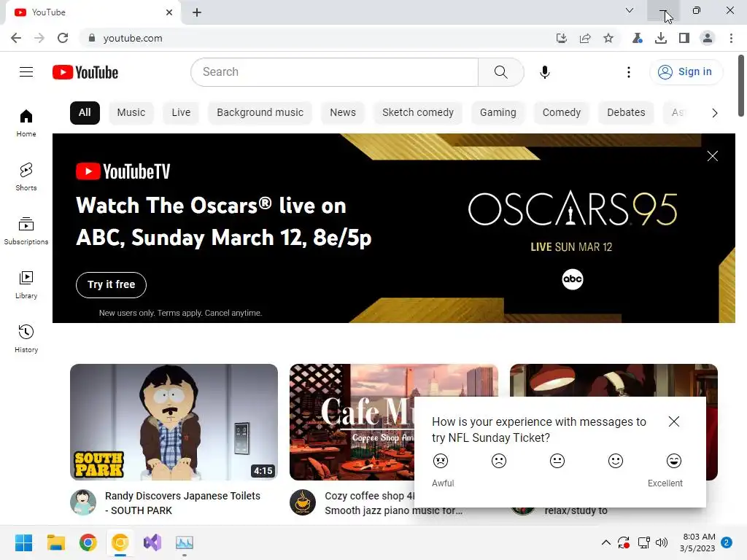The image size is (747, 560).
Task: Focus the YouTube search field
Action: click(334, 72)
